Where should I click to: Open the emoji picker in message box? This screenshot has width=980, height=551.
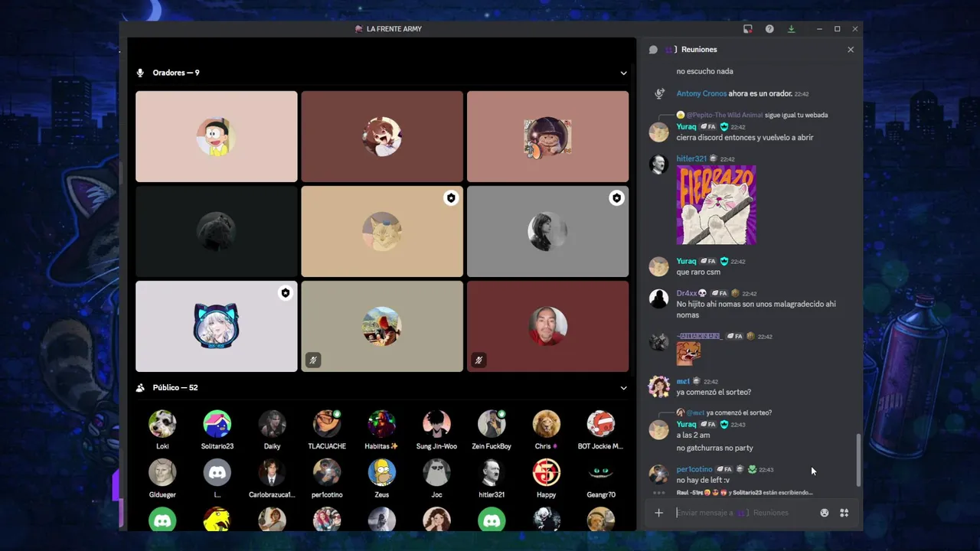pyautogui.click(x=825, y=513)
